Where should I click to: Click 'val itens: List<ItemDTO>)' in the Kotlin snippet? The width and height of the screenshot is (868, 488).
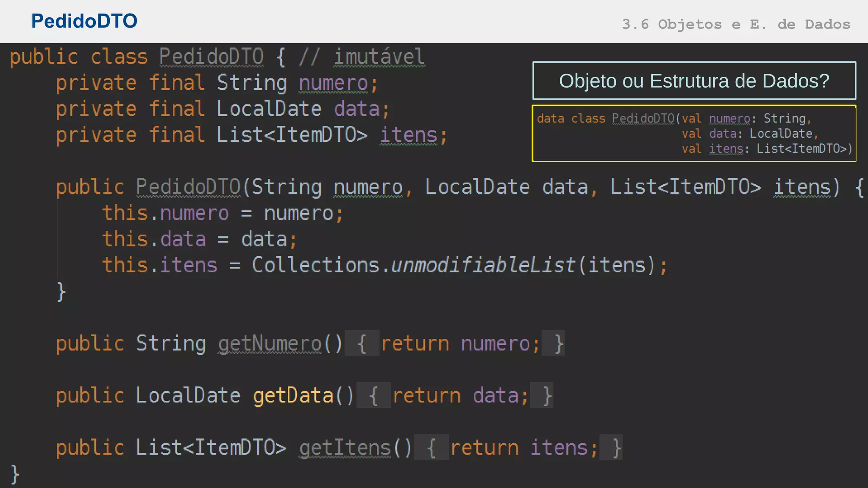point(767,149)
